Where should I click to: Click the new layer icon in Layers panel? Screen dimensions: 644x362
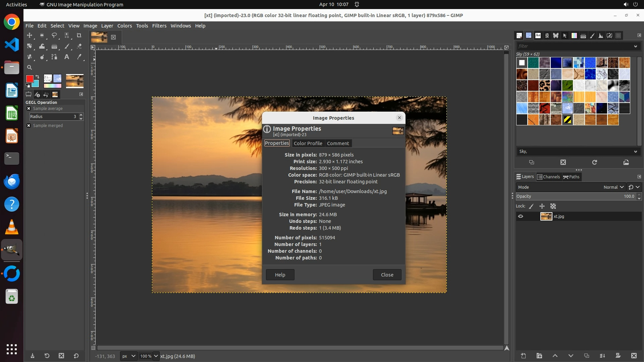click(x=523, y=356)
